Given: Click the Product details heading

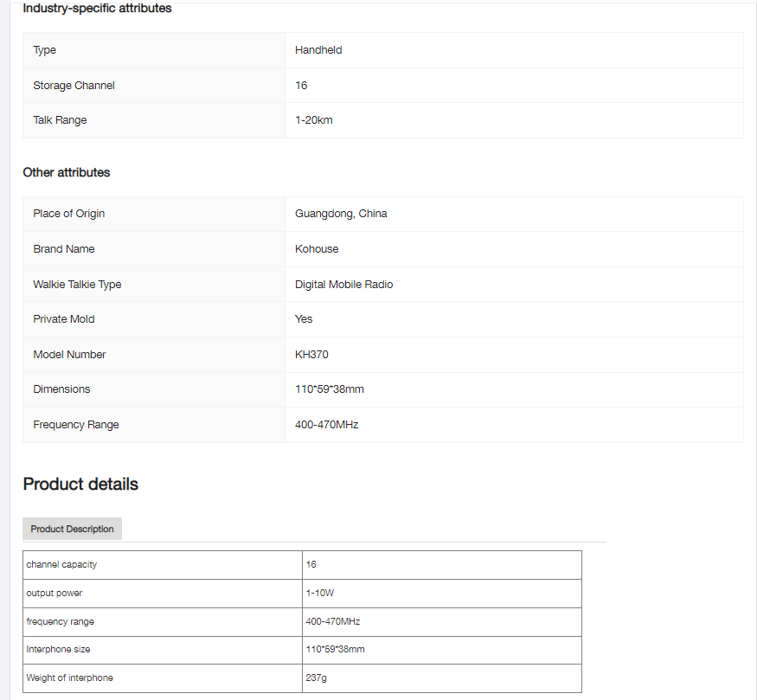Looking at the screenshot, I should click(80, 484).
